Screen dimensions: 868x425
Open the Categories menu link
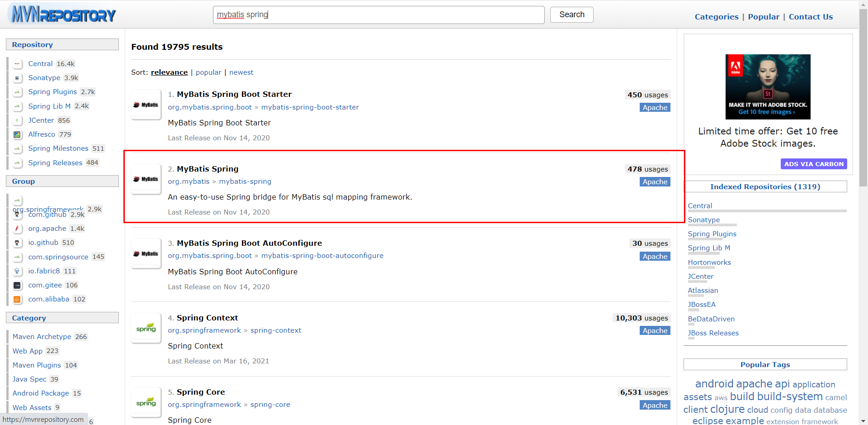point(717,17)
